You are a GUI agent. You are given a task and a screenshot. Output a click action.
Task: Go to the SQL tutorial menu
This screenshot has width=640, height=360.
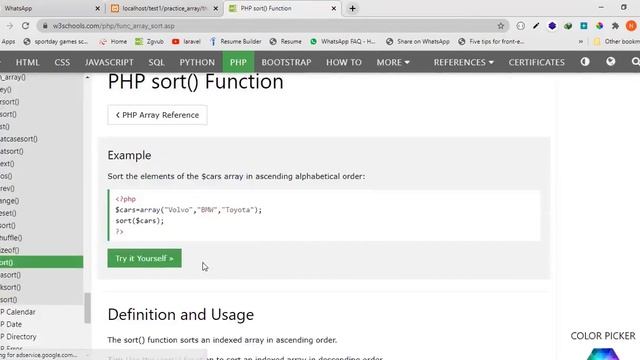[156, 62]
